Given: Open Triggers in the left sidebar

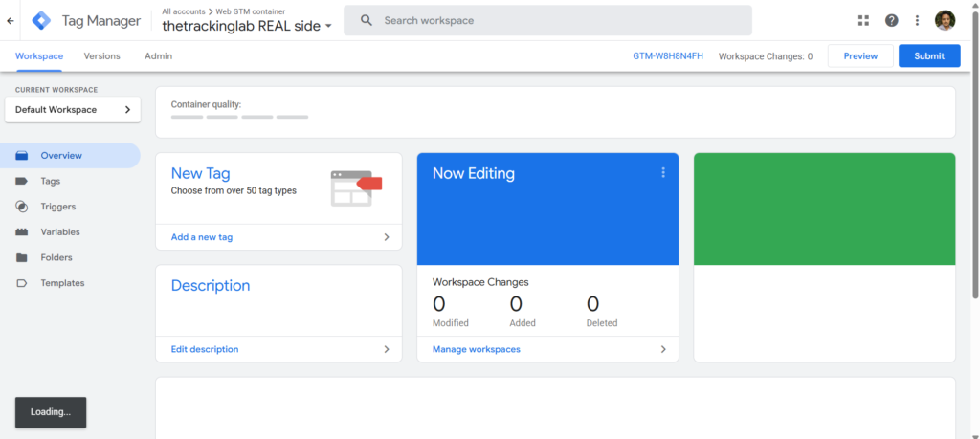Looking at the screenshot, I should [57, 207].
